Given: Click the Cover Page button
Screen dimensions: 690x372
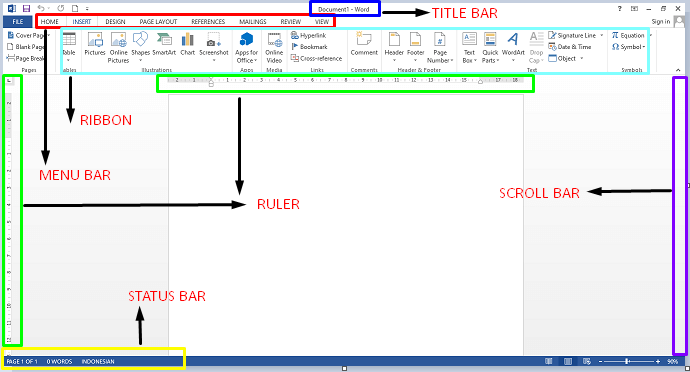Looking at the screenshot, I should pyautogui.click(x=29, y=35).
